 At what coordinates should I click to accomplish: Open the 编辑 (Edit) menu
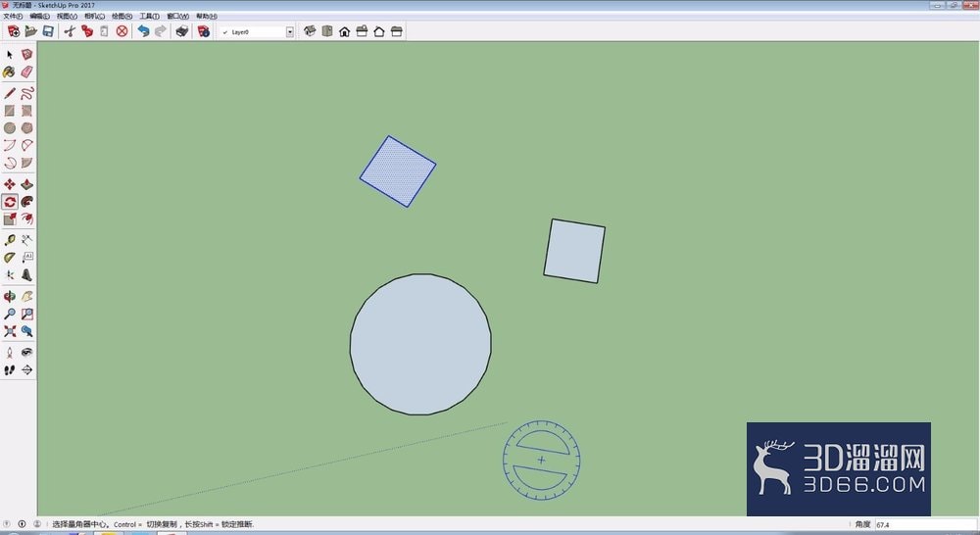[x=39, y=17]
